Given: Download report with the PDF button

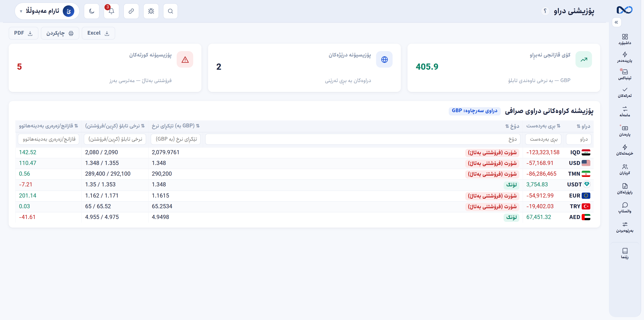Looking at the screenshot, I should click(23, 33).
